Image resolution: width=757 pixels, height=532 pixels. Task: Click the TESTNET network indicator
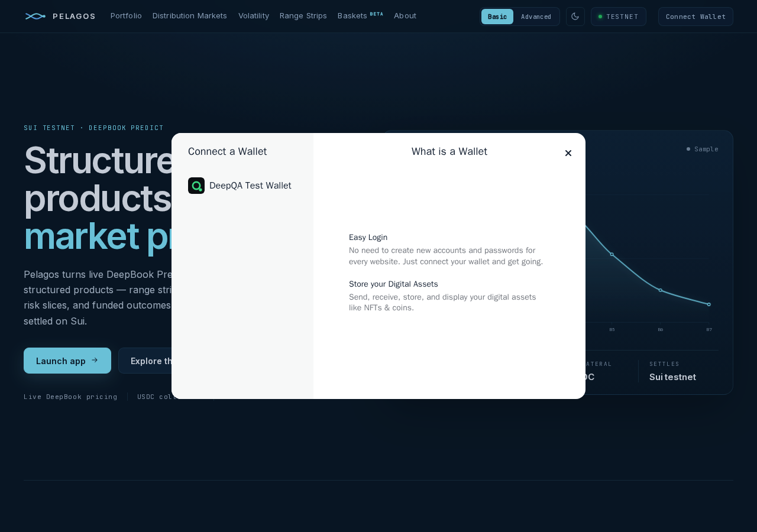(619, 17)
